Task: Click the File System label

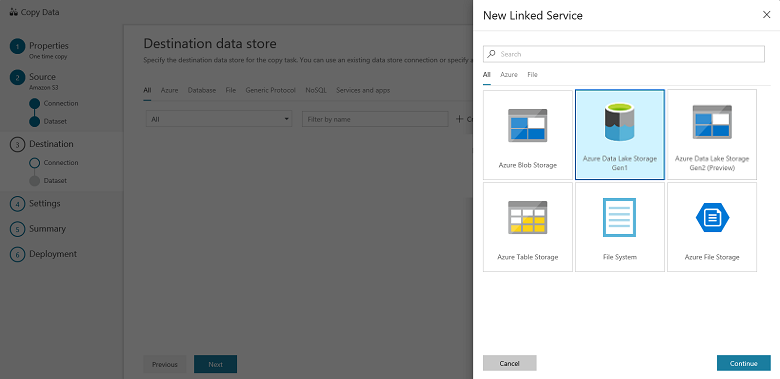Action: pos(620,257)
